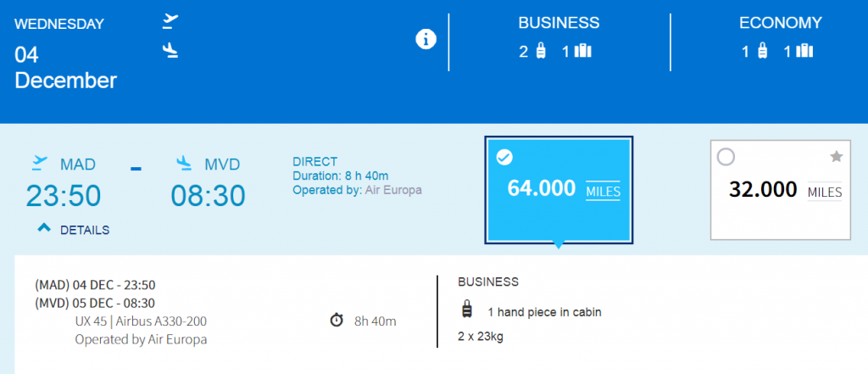Click the Business hand luggage icon
The image size is (868, 374).
[541, 52]
